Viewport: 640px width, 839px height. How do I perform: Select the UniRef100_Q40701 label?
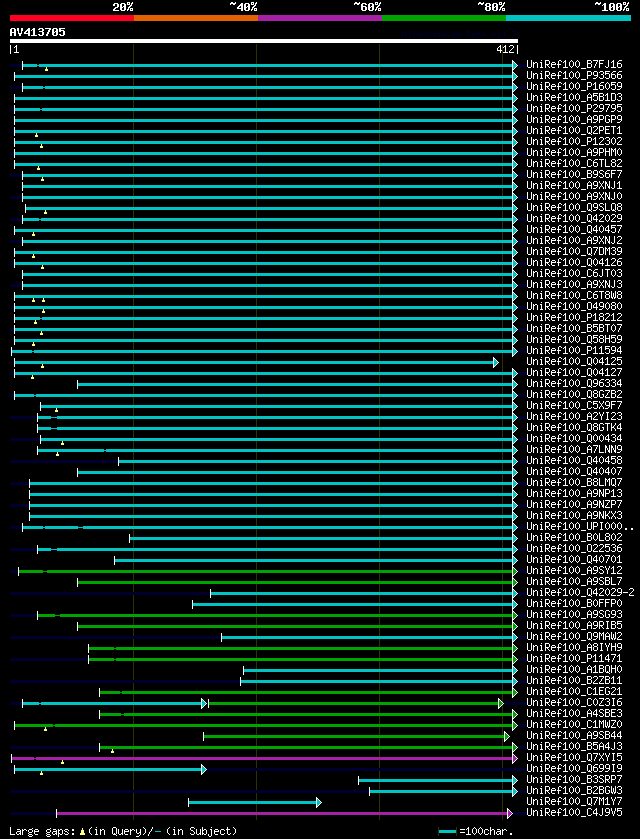click(574, 560)
